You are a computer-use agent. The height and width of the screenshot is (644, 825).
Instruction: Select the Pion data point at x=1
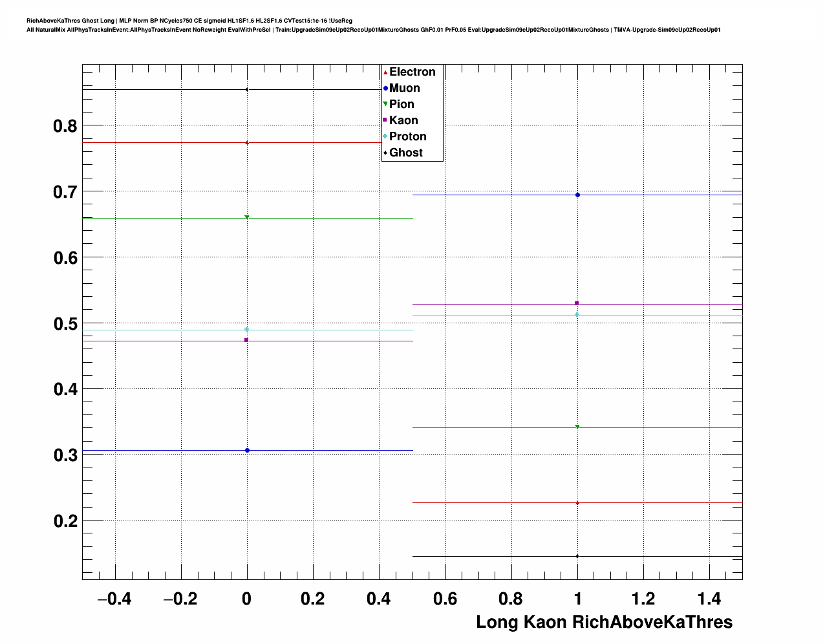pyautogui.click(x=577, y=427)
